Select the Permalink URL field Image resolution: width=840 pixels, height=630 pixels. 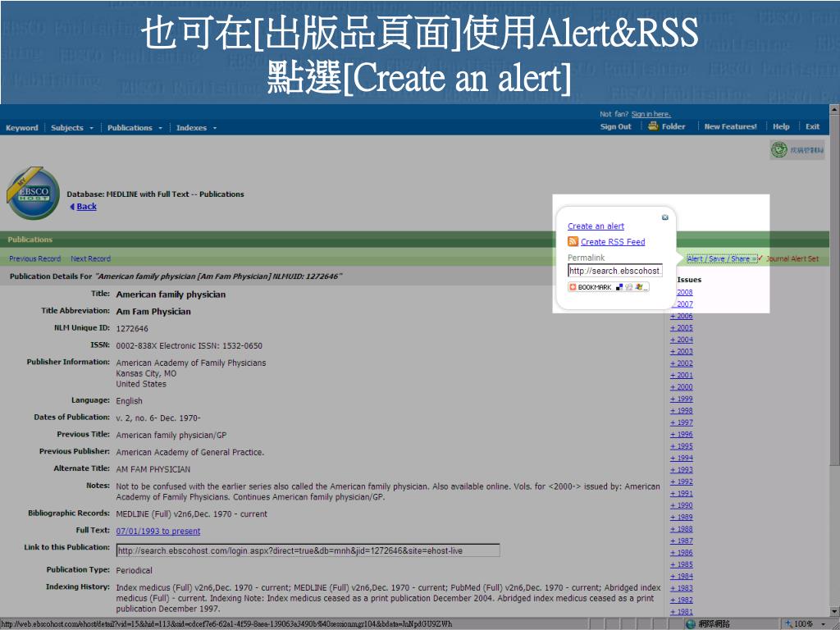pos(615,271)
